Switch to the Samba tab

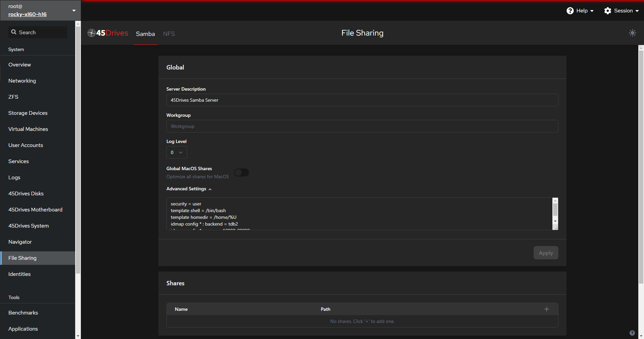[145, 34]
